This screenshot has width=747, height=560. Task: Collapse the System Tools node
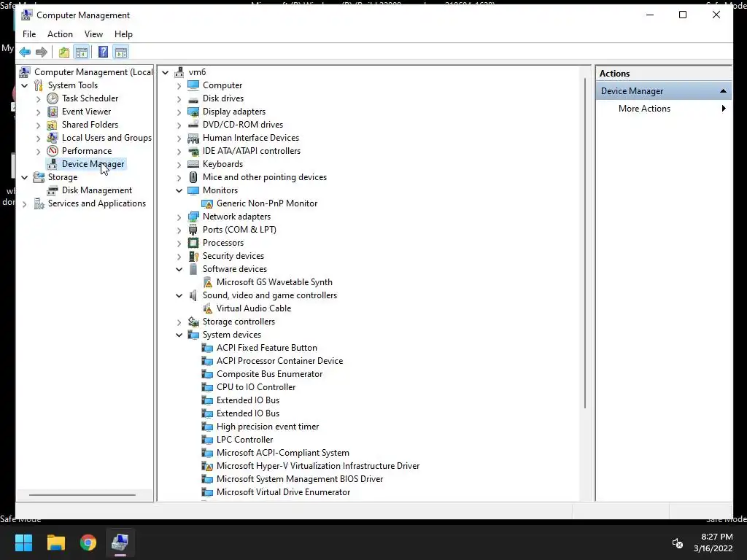pos(24,85)
